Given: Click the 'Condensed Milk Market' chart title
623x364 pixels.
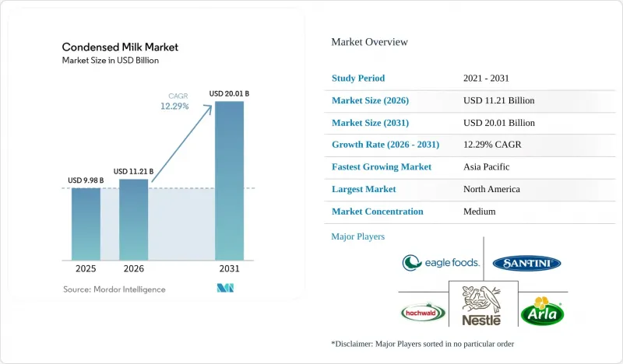Looking at the screenshot, I should click(x=120, y=47).
